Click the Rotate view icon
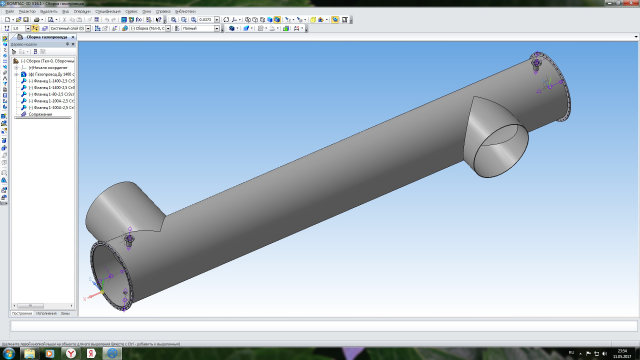Image resolution: width=640 pixels, height=360 pixels. pyautogui.click(x=226, y=20)
